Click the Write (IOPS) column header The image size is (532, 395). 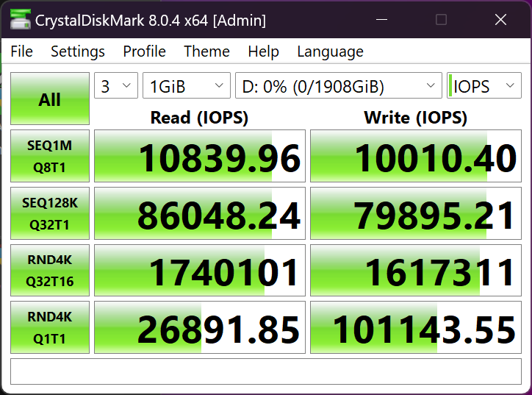point(416,118)
